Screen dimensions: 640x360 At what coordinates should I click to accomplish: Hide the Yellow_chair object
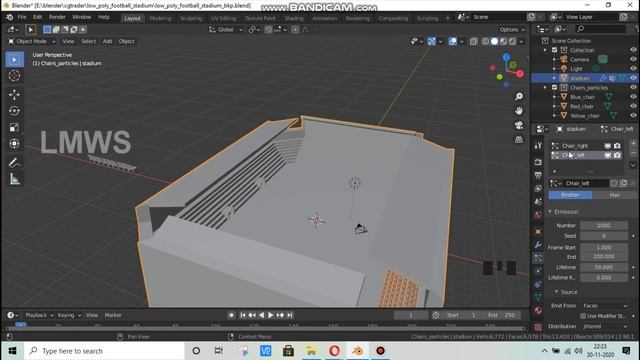pos(633,116)
